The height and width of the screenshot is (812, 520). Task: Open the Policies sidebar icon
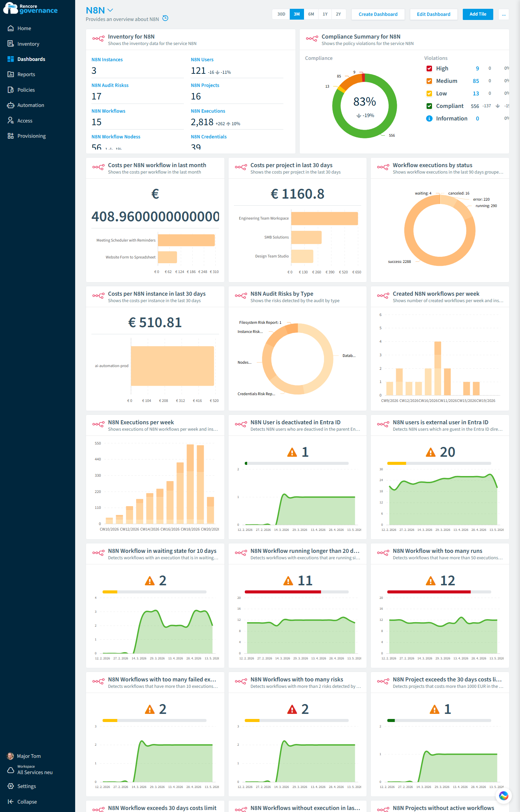(x=10, y=90)
